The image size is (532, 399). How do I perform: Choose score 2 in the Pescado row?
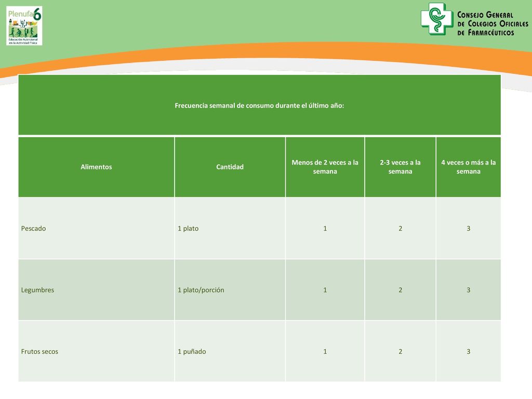401,229
